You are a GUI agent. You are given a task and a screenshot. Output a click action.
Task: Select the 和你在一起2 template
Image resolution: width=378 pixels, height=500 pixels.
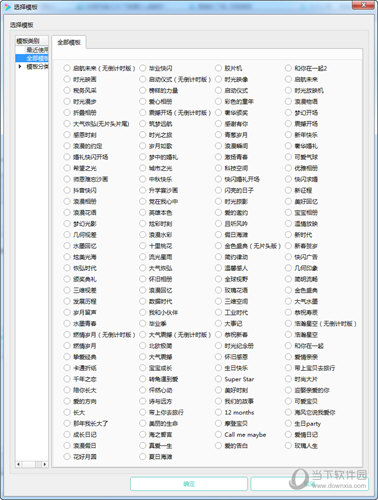[288, 68]
